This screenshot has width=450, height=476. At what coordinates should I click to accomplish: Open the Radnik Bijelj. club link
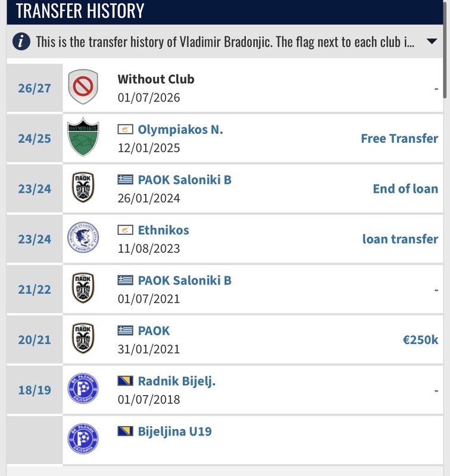click(177, 381)
